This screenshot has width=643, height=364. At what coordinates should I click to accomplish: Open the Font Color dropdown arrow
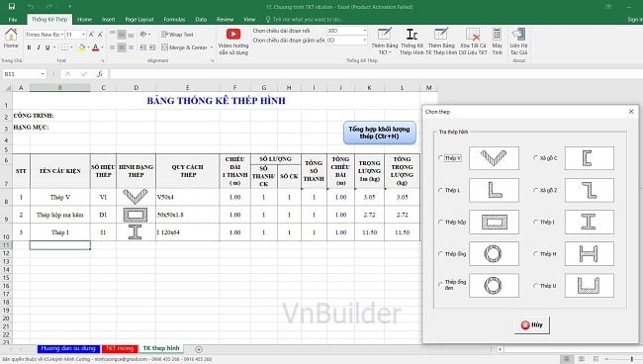(101, 47)
